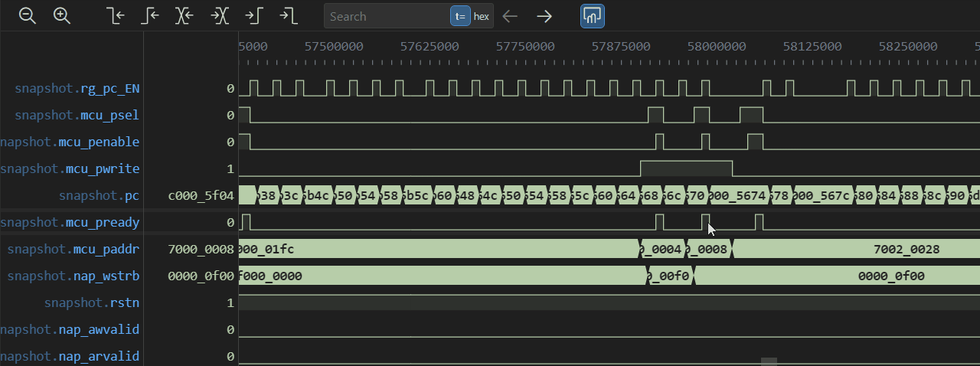Jump to next rising edge
The height and width of the screenshot is (366, 980).
click(x=253, y=16)
